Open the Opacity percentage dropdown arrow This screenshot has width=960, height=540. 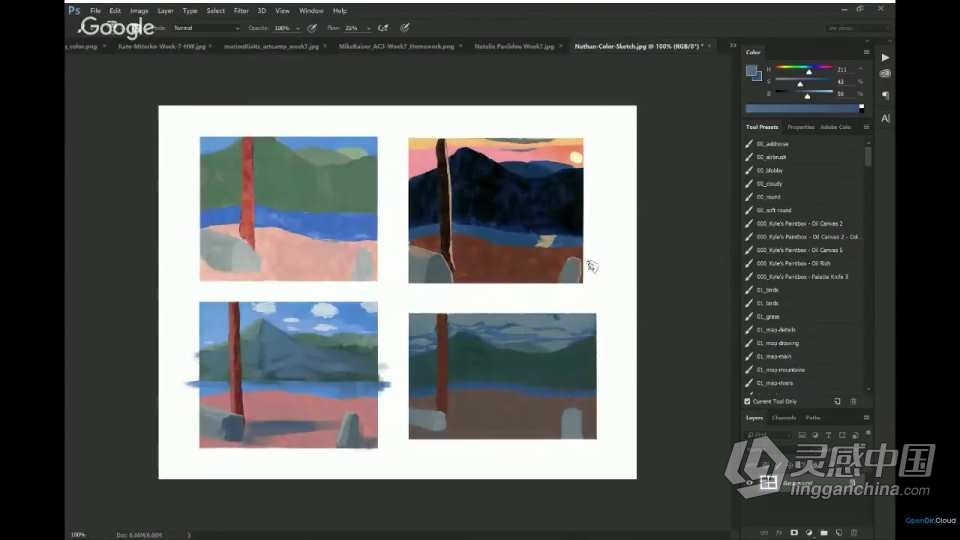coord(298,28)
